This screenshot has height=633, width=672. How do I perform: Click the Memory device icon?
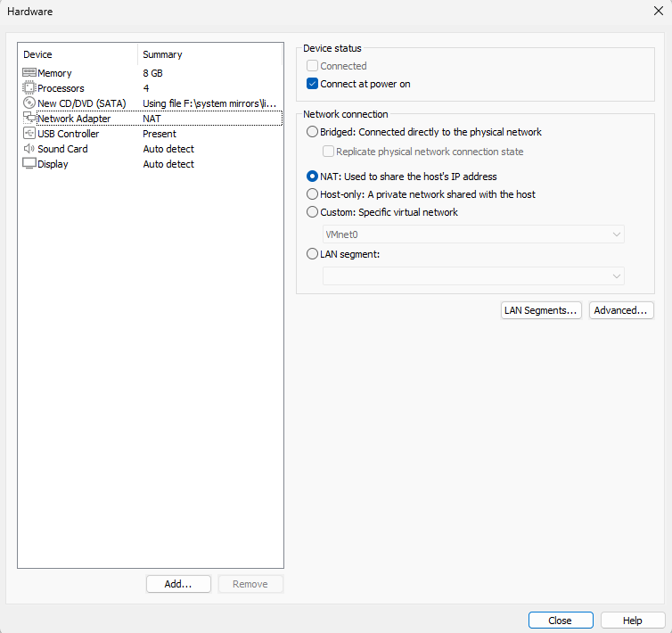click(x=29, y=72)
